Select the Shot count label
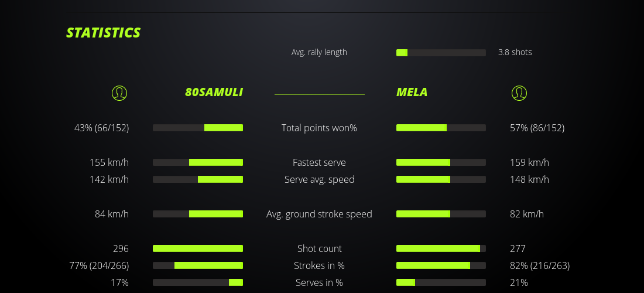 pyautogui.click(x=319, y=248)
